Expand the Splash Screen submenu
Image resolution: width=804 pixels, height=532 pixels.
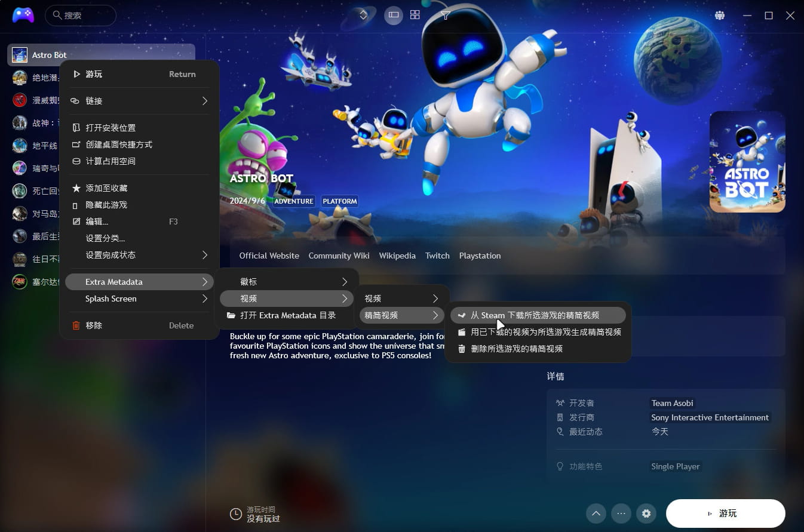[139, 299]
